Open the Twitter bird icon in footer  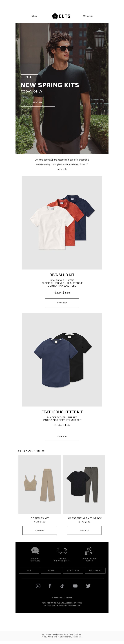pyautogui.click(x=88, y=586)
